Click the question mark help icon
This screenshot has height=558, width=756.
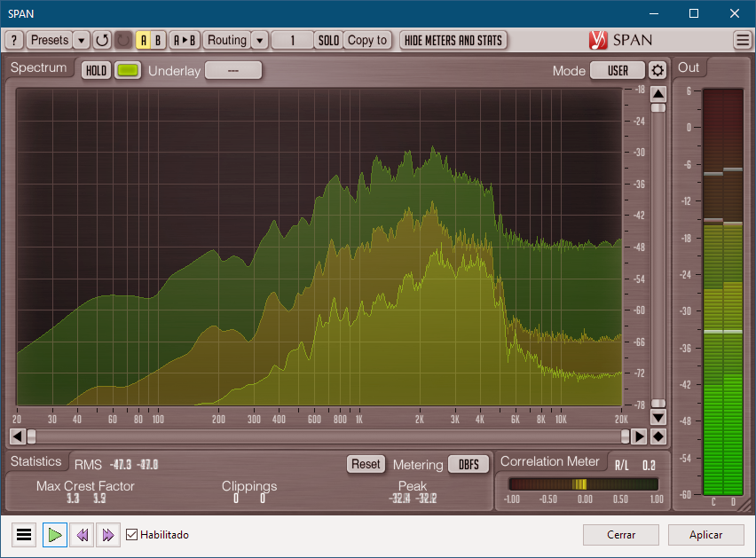point(14,40)
